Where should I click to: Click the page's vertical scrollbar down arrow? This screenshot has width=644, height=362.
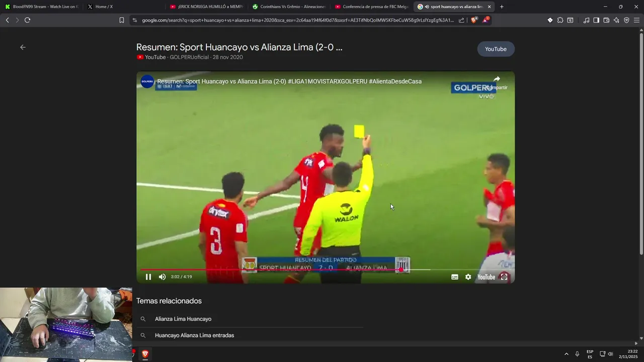pyautogui.click(x=640, y=338)
